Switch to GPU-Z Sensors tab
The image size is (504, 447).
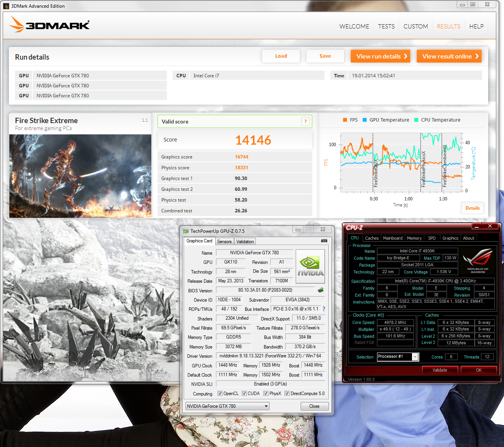tap(224, 242)
